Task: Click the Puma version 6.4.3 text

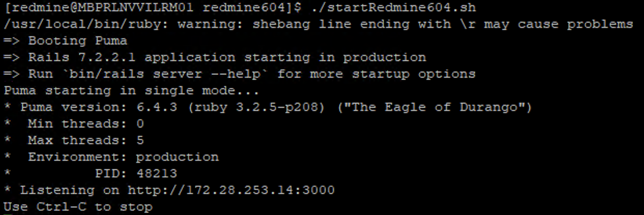Action: click(x=90, y=107)
